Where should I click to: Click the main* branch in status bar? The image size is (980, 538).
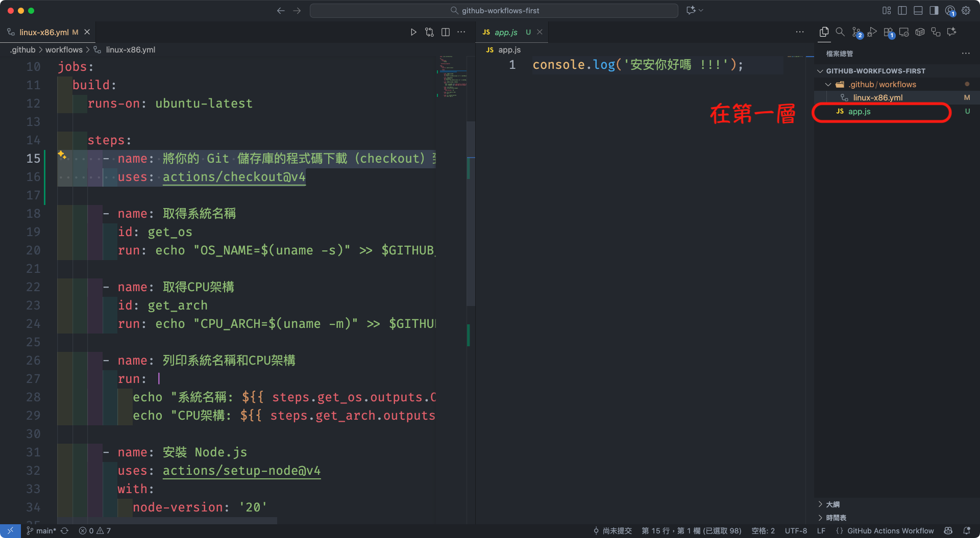pyautogui.click(x=46, y=531)
